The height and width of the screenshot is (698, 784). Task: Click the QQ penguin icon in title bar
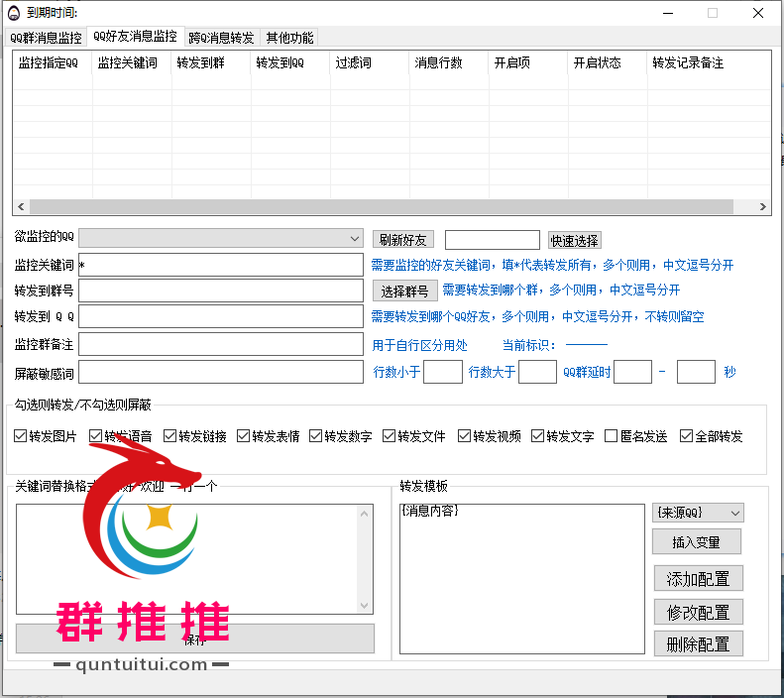click(15, 13)
